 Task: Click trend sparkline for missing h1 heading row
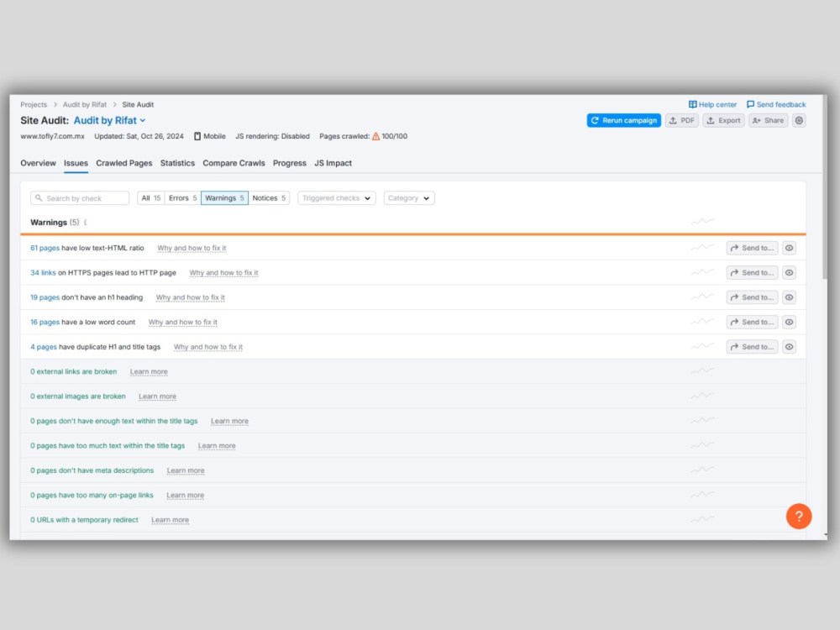point(701,297)
